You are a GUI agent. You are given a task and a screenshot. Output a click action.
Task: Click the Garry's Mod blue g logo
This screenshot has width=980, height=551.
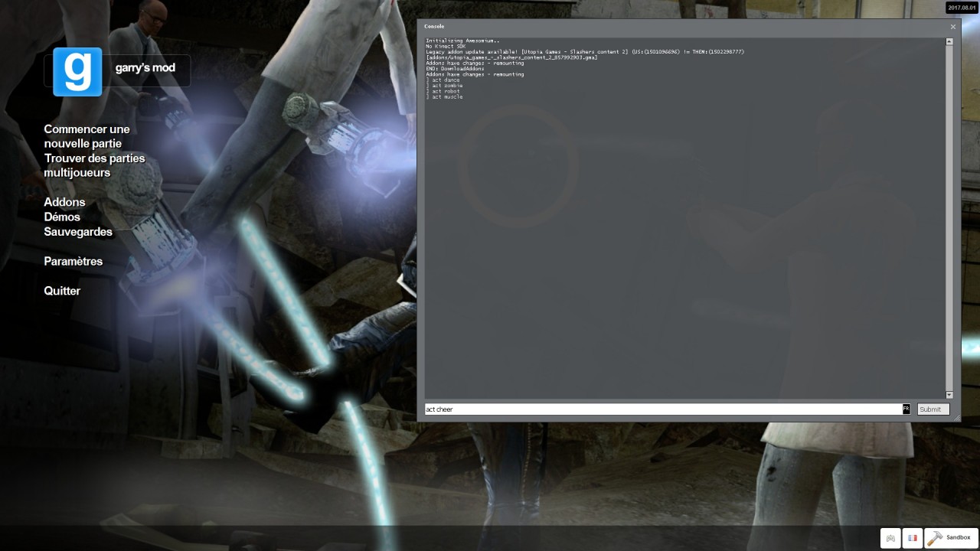(77, 72)
